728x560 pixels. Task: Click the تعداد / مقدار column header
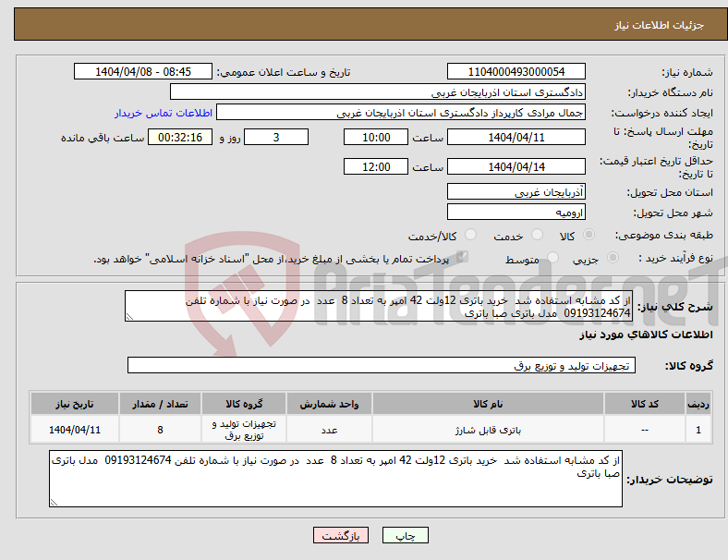[160, 404]
